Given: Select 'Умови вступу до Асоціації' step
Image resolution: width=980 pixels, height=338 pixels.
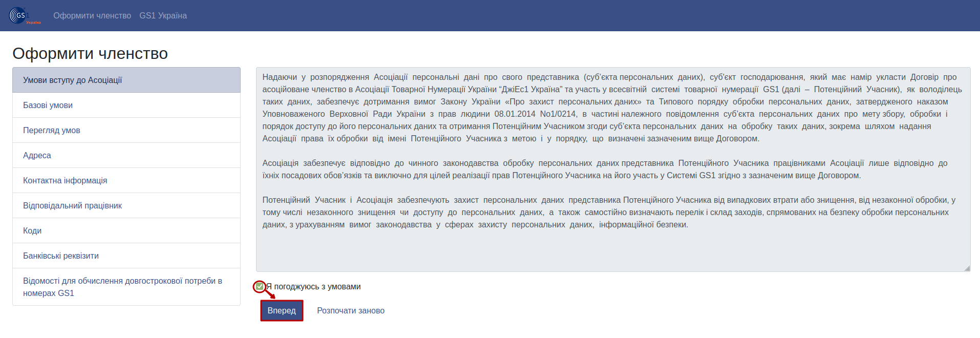Looking at the screenshot, I should coord(126,80).
